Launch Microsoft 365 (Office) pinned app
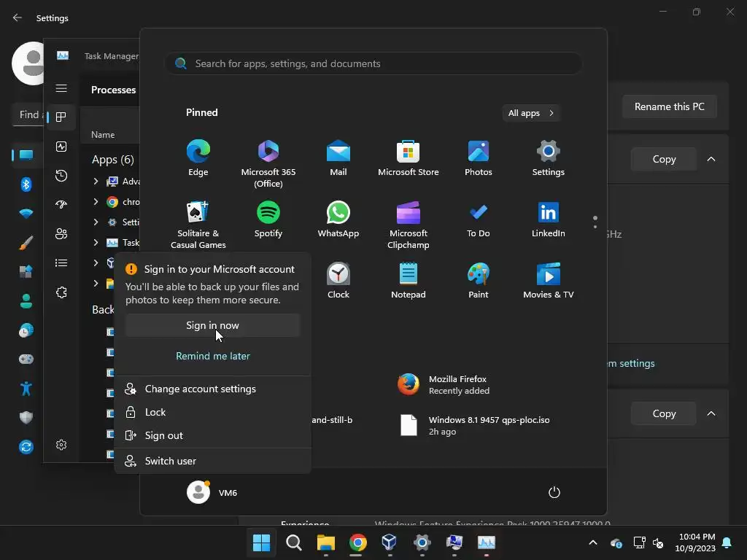 pos(268,164)
